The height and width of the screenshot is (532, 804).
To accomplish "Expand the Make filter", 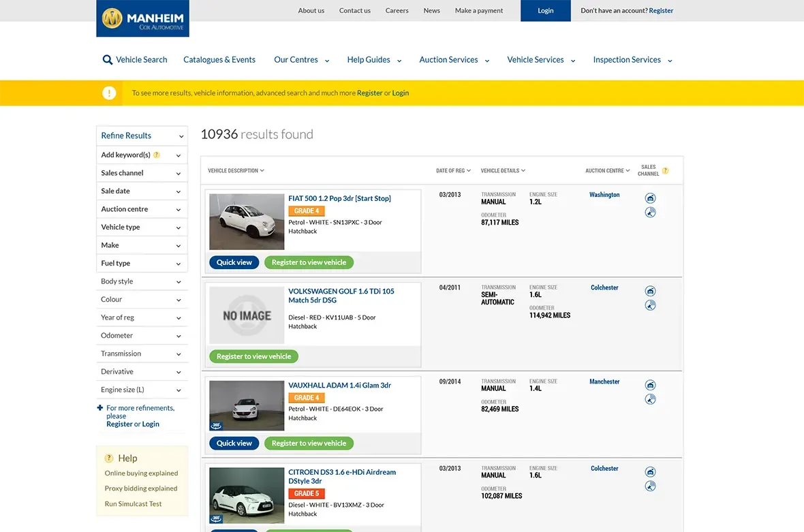I will (142, 245).
